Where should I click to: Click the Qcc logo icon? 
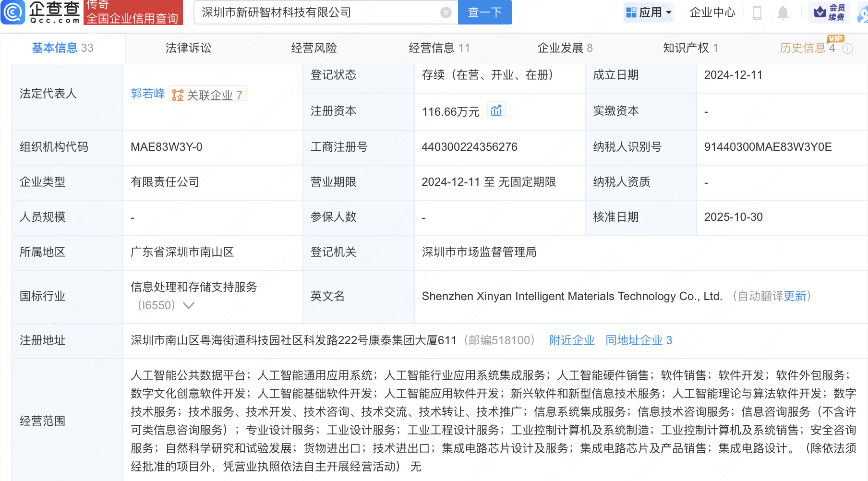point(13,12)
